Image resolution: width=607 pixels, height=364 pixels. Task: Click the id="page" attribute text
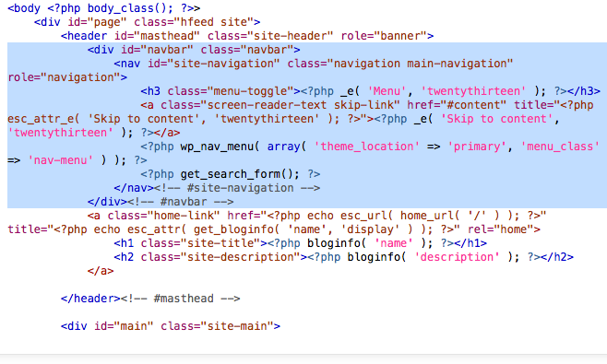98,22
